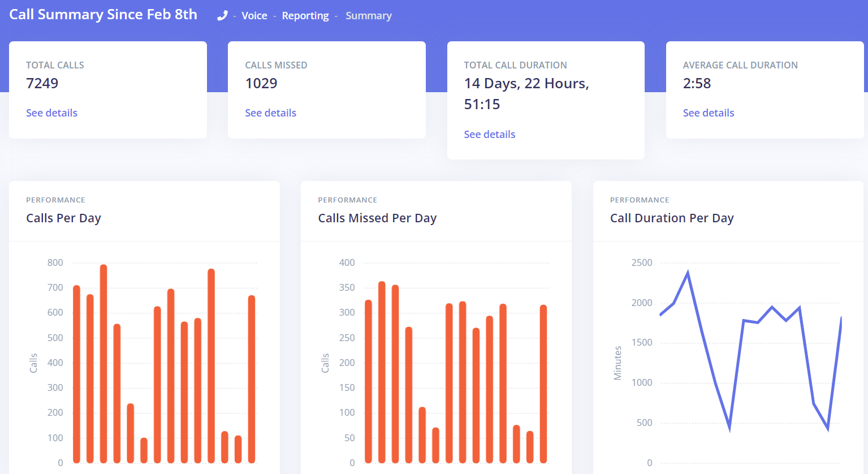Screen dimensions: 868x474
Task: Click the 14 Days, 22 Hours duration value
Action: [x=526, y=94]
